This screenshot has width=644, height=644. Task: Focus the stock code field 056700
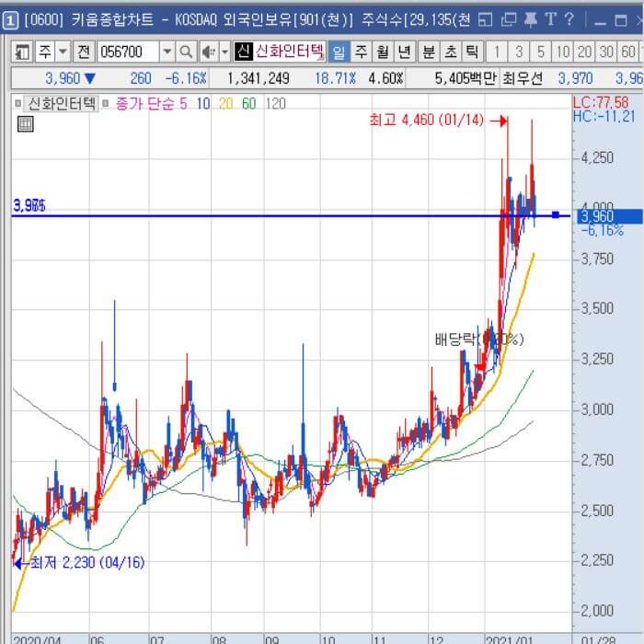point(128,52)
